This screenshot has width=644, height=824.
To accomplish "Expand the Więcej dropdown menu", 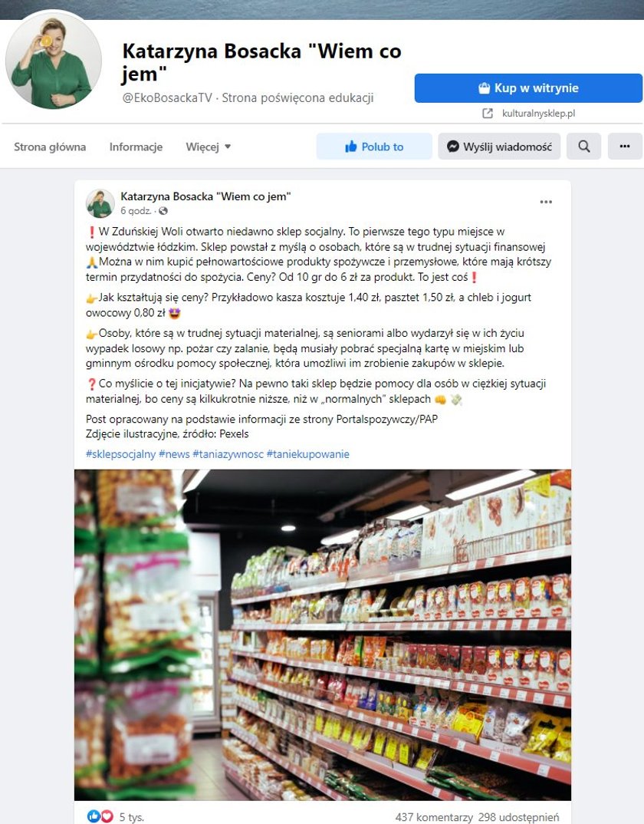I will tap(208, 147).
